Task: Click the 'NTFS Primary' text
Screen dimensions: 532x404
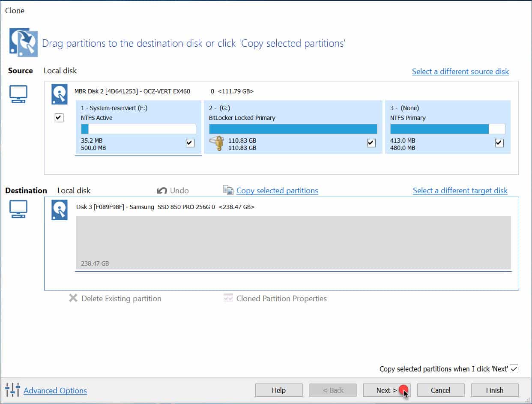Action: pos(407,118)
